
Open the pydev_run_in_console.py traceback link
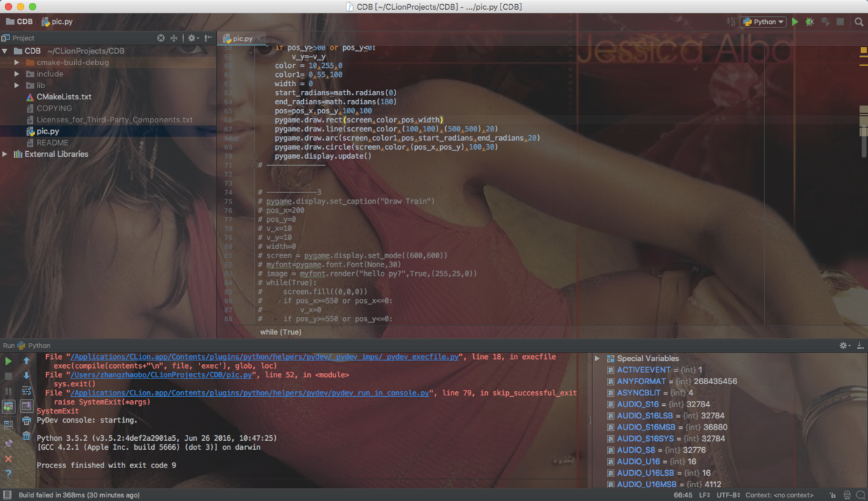coord(248,393)
